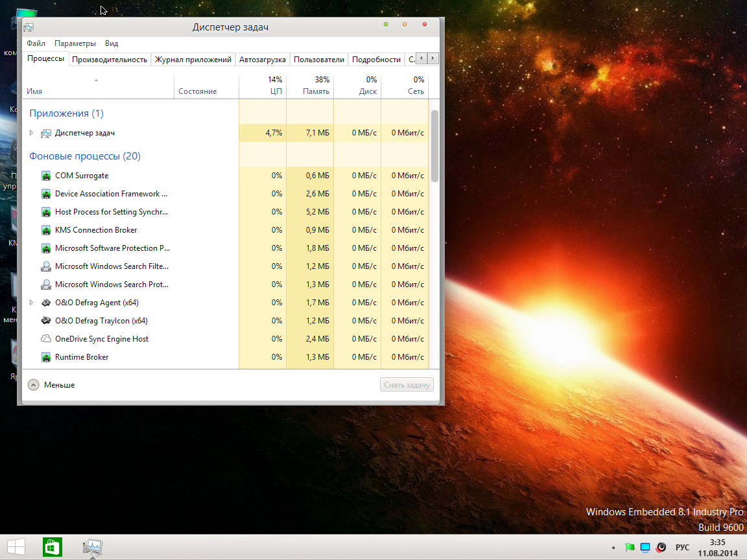The height and width of the screenshot is (560, 747).
Task: Select the OneDrive Sync Engine Host cloud icon
Action: pyautogui.click(x=46, y=339)
